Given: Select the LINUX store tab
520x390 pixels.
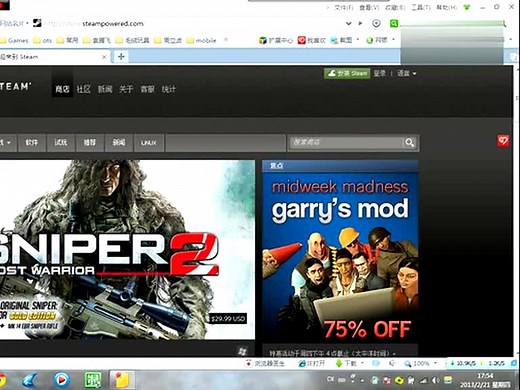Looking at the screenshot, I should [x=149, y=143].
